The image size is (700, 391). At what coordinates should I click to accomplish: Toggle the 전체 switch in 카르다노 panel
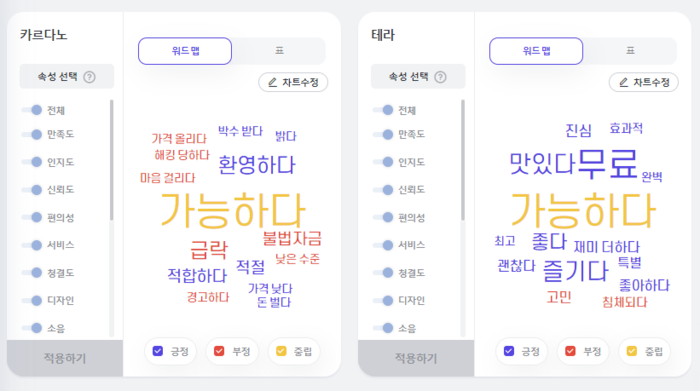click(x=32, y=110)
